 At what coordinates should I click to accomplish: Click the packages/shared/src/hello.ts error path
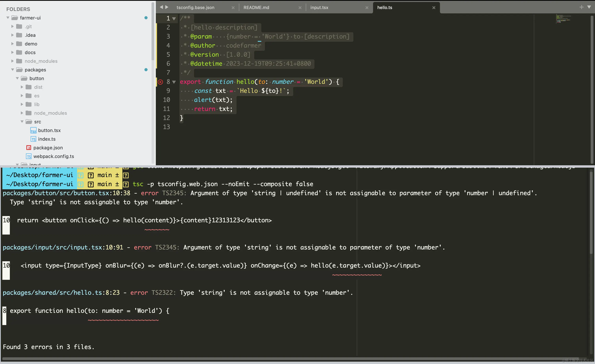(x=52, y=293)
